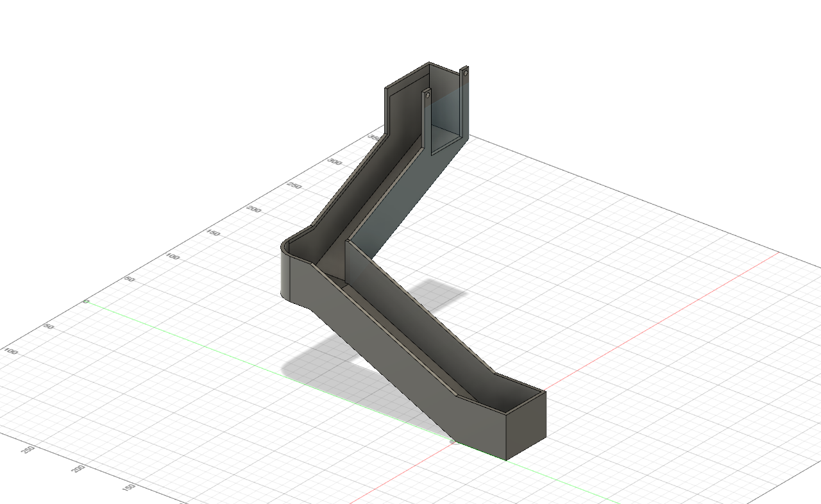Click the grid label "300"
Image resolution: width=821 pixels, height=504 pixels.
334,161
